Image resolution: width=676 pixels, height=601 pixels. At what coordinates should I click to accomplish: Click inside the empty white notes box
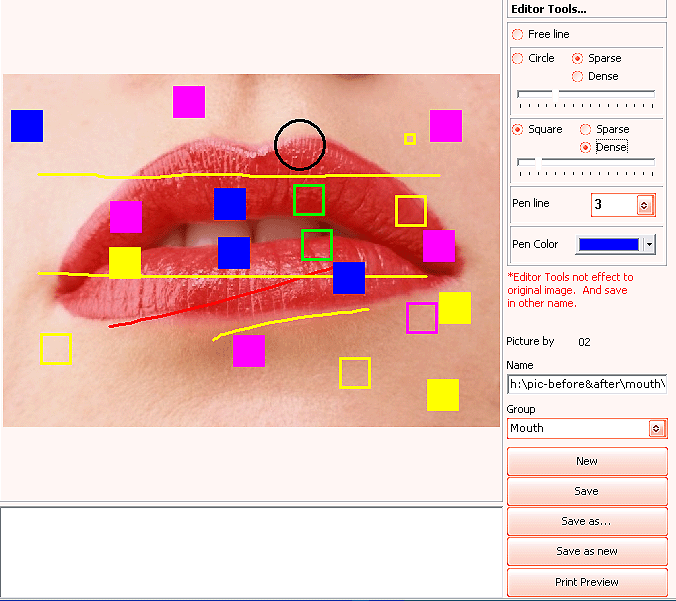click(x=251, y=553)
